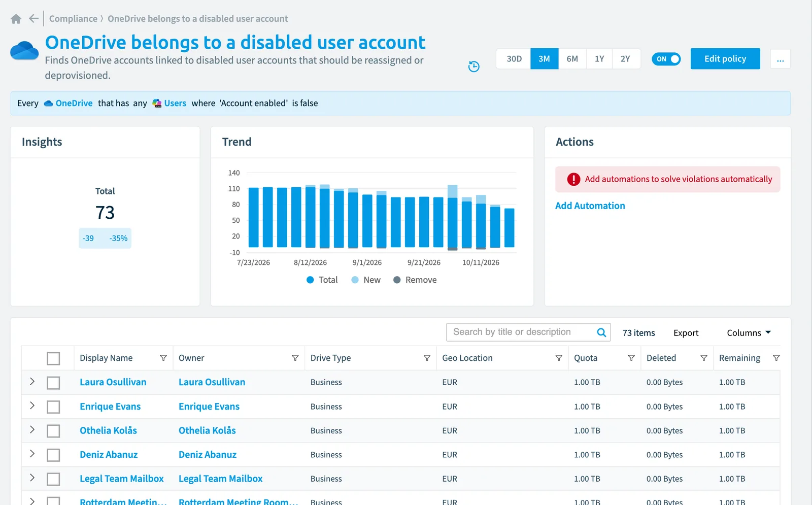Toggle the New series in legend
Screen dimensions: 812x505
pyautogui.click(x=366, y=280)
